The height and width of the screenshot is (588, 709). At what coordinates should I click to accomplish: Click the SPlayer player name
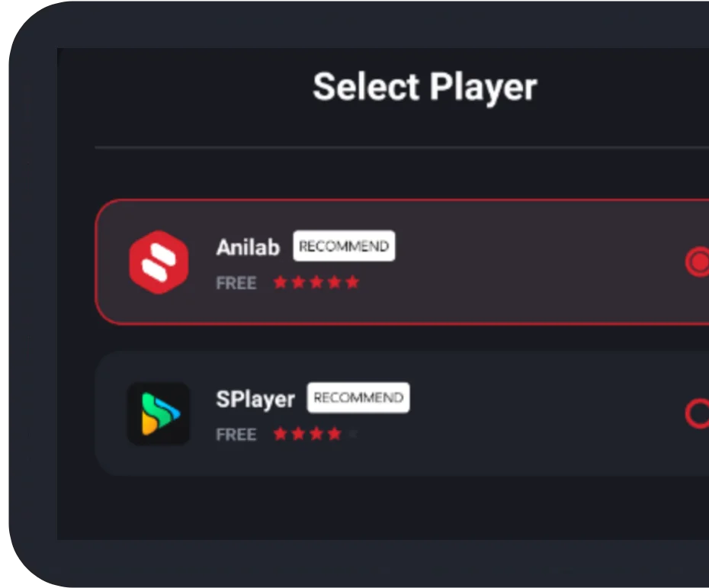pos(255,399)
